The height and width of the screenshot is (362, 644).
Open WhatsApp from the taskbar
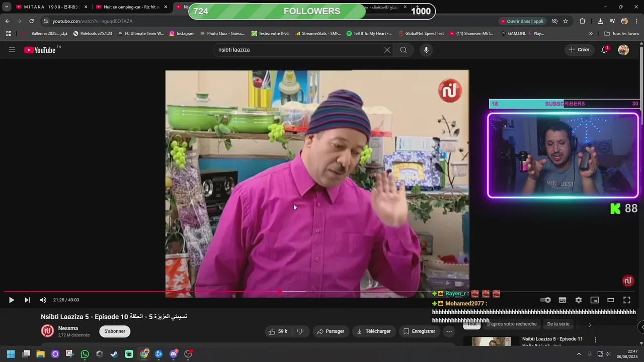[x=85, y=354]
